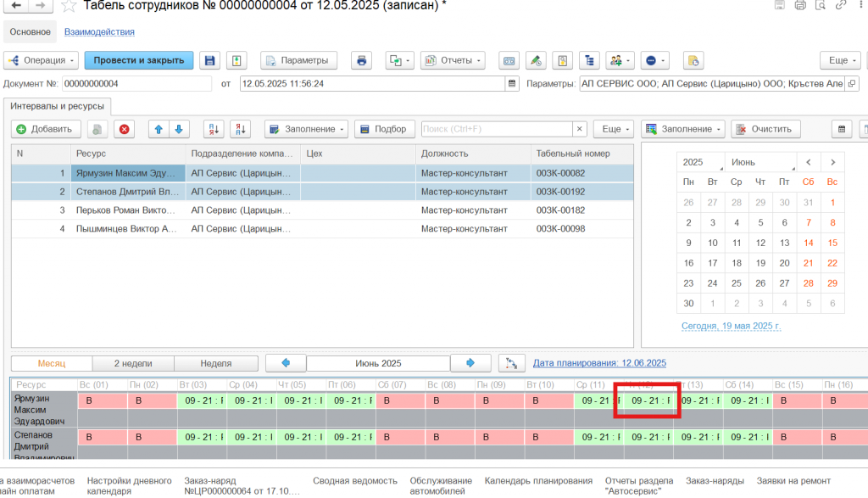The height and width of the screenshot is (498, 868).
Task: Click "Провести и закрыть" button
Action: click(138, 61)
